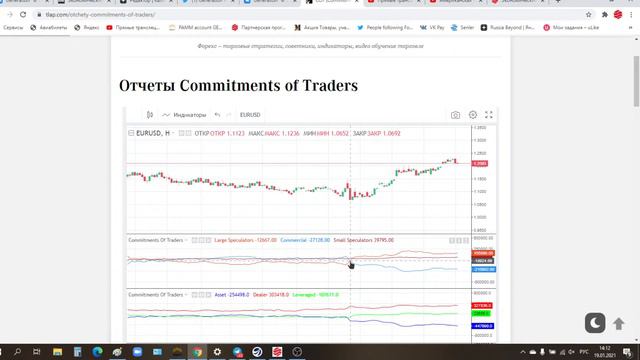Go forward in browser history
Screen dimensions: 640x360
click(x=10, y=15)
